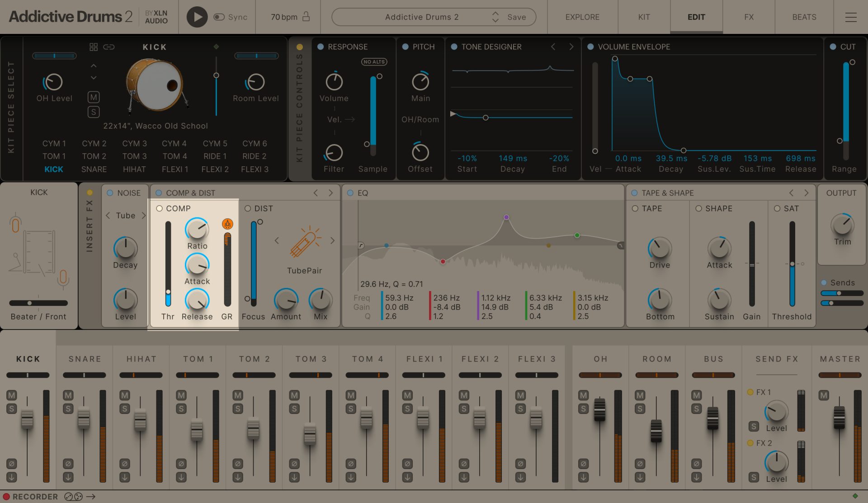Click the tempo lock icon
Screen dimensions: 868x503
click(306, 17)
